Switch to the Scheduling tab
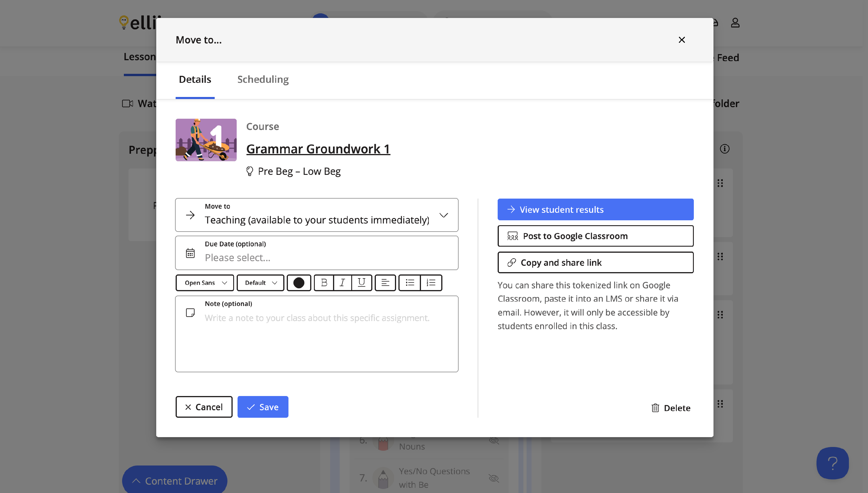The image size is (868, 493). pyautogui.click(x=263, y=79)
